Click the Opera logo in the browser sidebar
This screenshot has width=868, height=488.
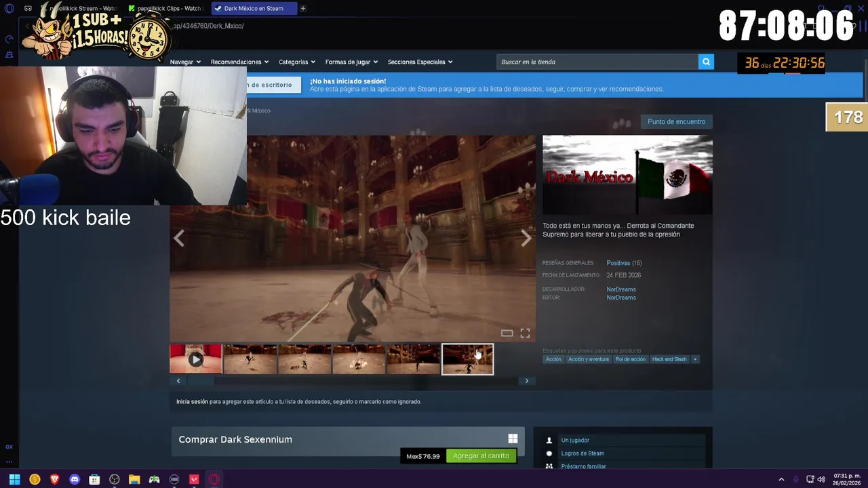click(9, 9)
